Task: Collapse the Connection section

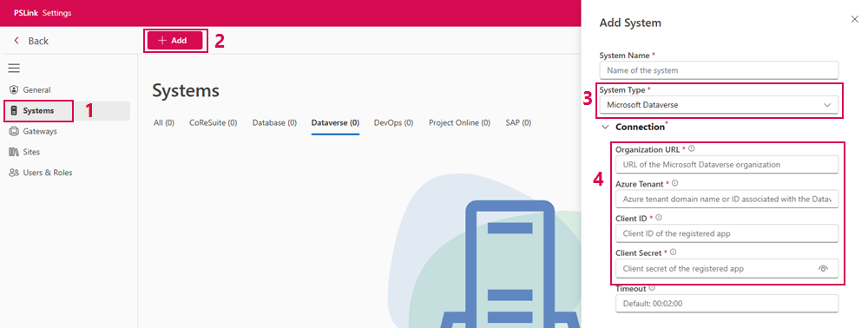Action: [x=604, y=128]
